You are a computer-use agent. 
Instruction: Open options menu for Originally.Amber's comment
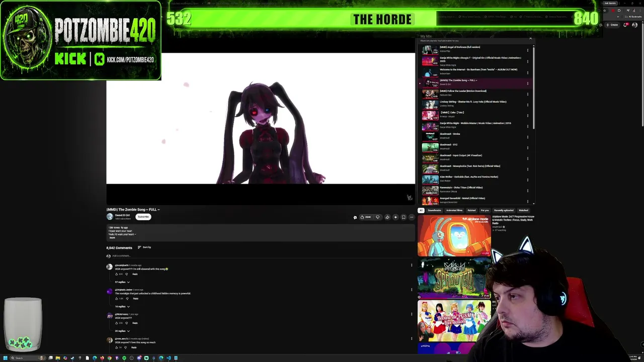412,290
